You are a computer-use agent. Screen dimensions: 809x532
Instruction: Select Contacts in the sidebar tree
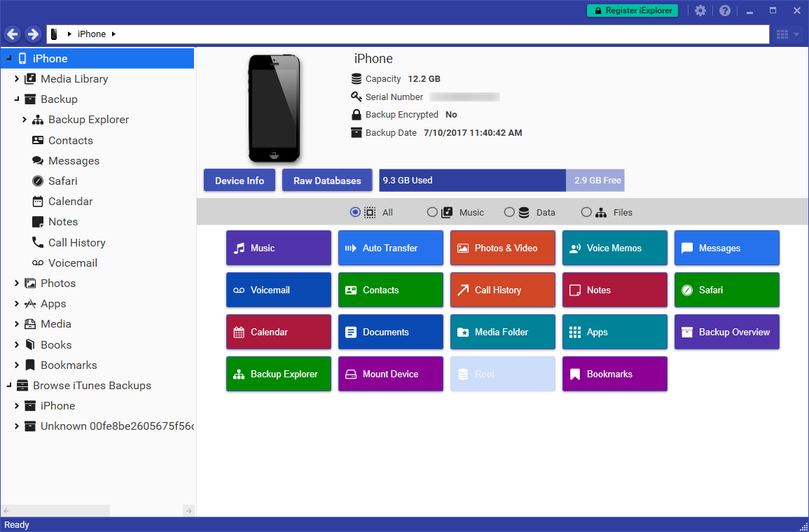(71, 140)
